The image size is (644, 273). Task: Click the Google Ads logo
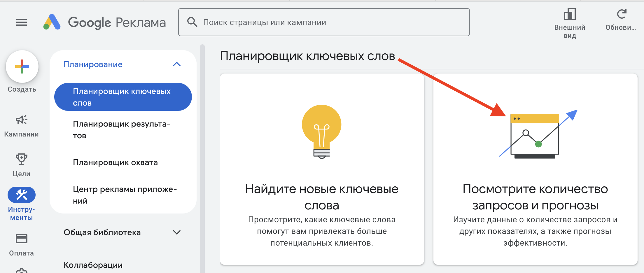[52, 22]
